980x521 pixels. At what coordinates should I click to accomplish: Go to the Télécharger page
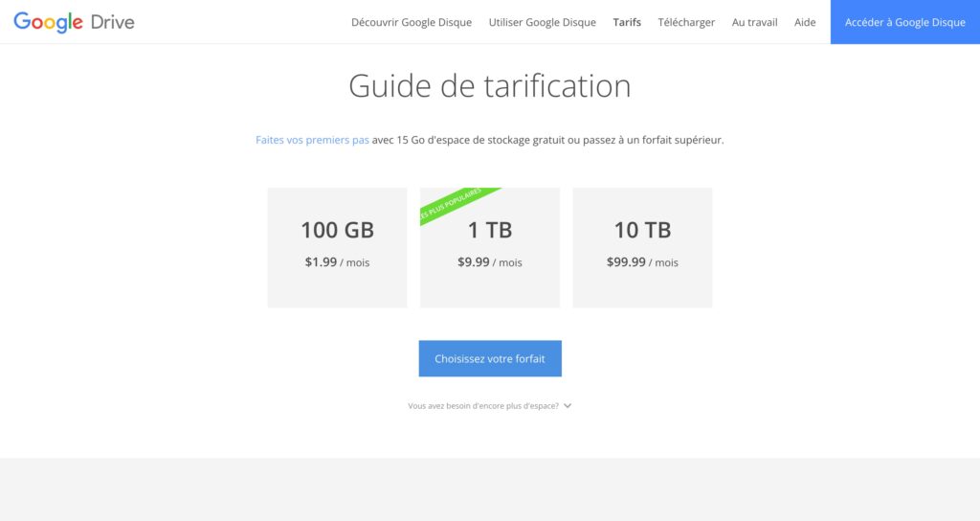click(686, 23)
